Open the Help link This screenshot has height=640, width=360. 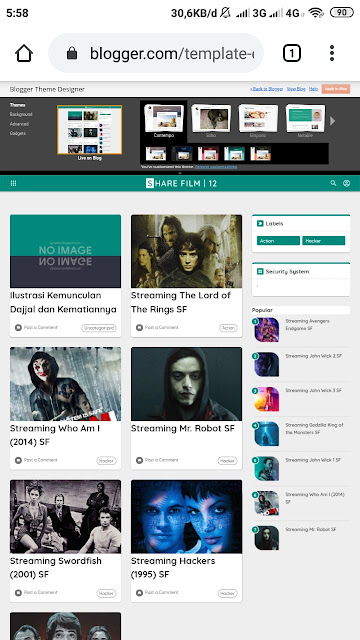[x=313, y=89]
